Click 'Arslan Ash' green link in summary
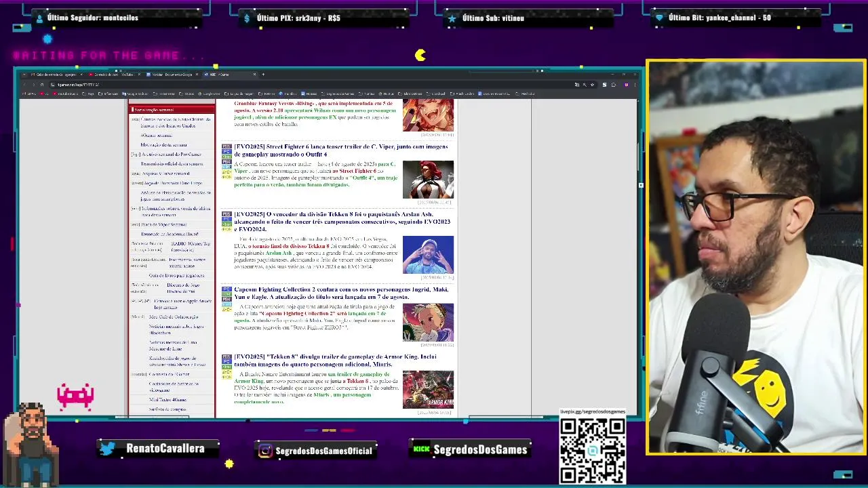868x488 pixels. pyautogui.click(x=278, y=253)
